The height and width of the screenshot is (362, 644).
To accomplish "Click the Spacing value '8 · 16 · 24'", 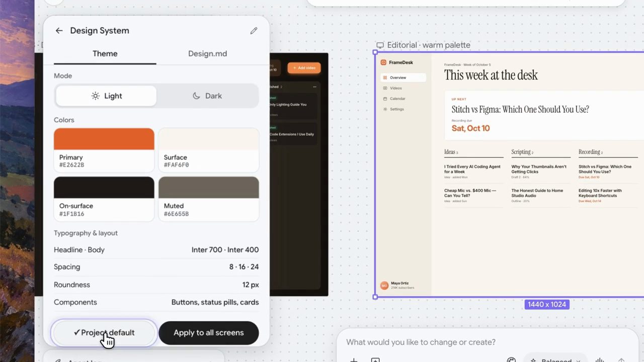I will tap(244, 267).
